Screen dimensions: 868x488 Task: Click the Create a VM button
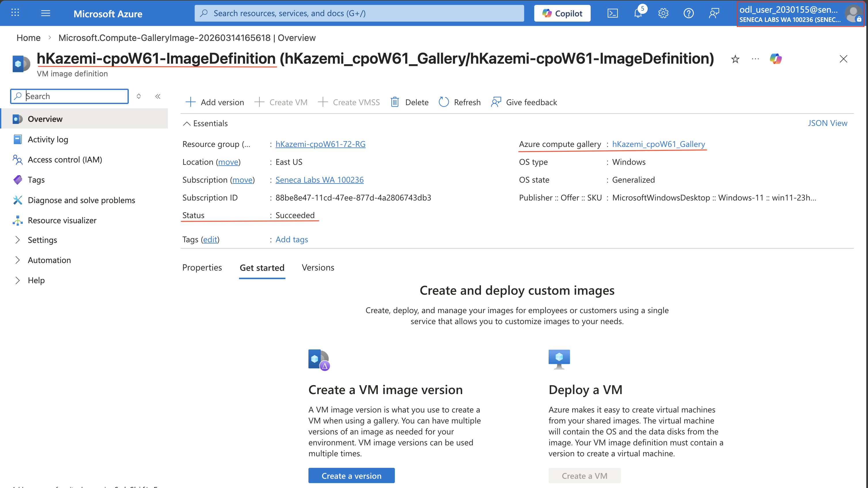[x=584, y=476]
